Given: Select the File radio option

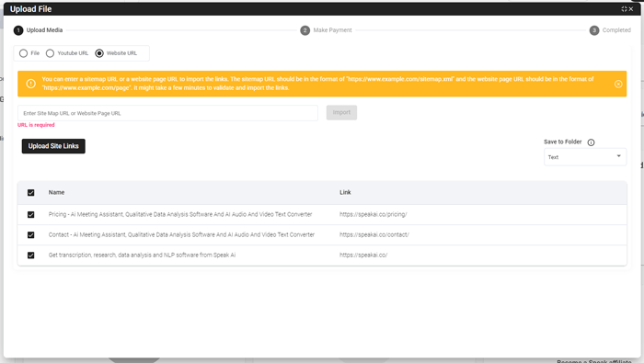Looking at the screenshot, I should point(23,53).
